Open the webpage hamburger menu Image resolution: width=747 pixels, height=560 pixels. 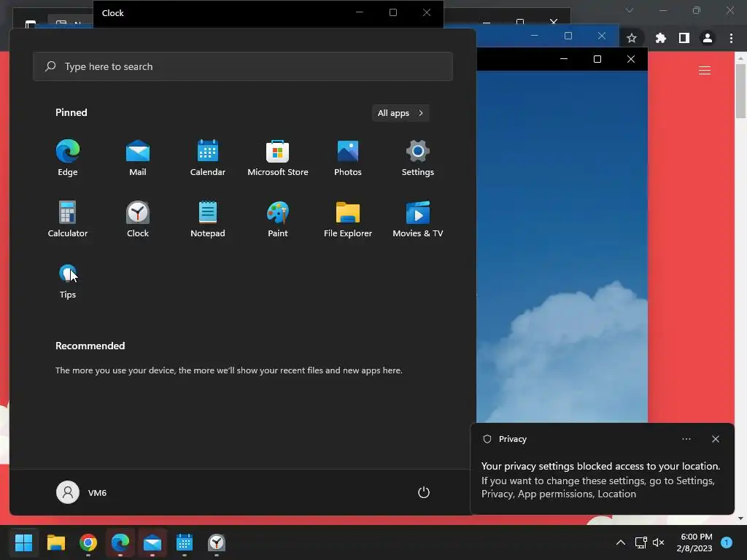click(705, 71)
